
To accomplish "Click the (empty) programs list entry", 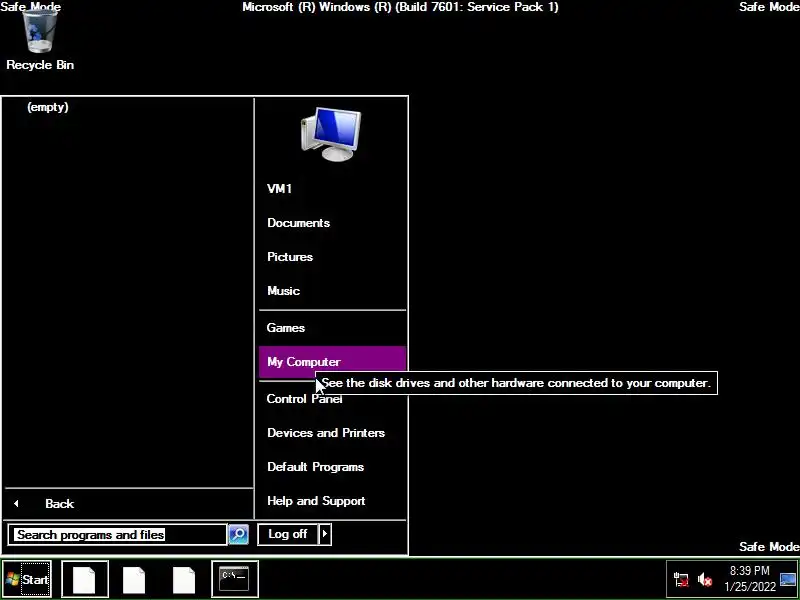I will click(47, 107).
